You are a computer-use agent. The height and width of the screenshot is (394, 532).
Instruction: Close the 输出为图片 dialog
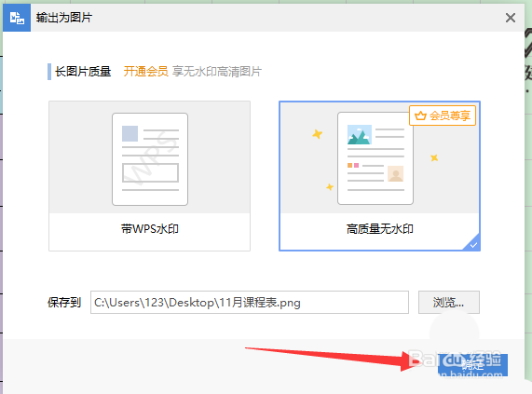click(x=511, y=18)
